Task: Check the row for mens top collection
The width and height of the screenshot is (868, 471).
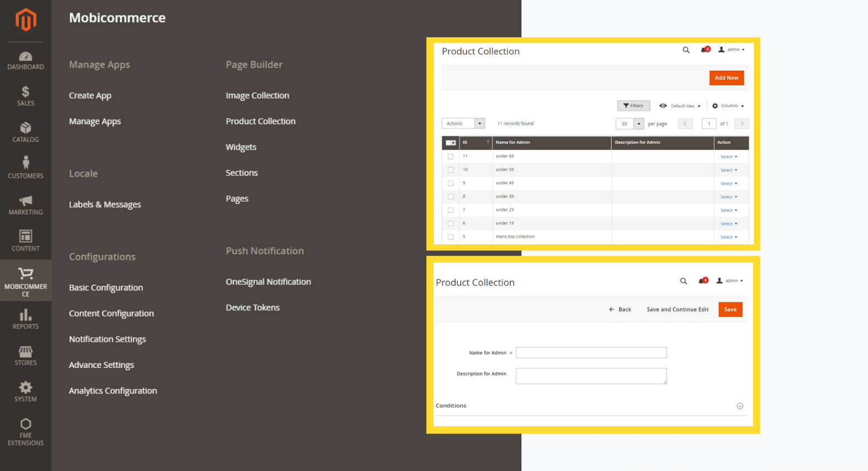Action: point(451,237)
